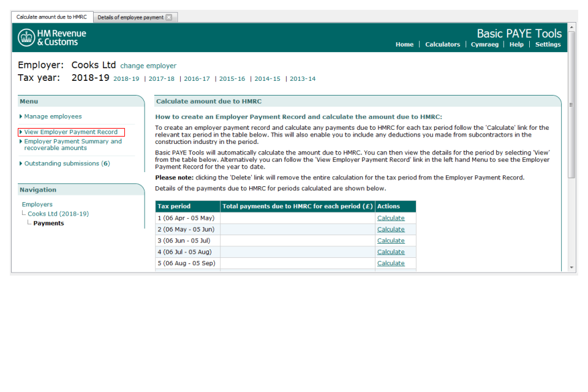Open View Employer Payment Record
Viewport: 588px width, 392px height.
[71, 132]
